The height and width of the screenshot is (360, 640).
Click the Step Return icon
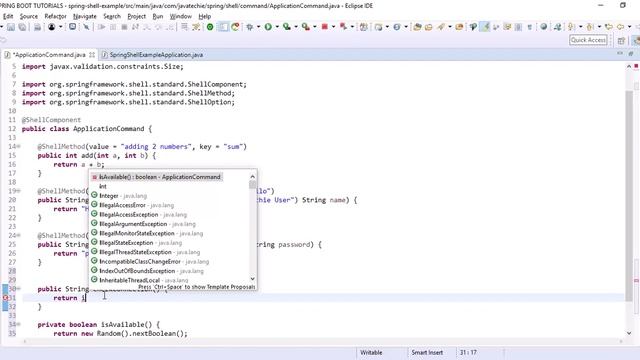pyautogui.click(x=169, y=27)
